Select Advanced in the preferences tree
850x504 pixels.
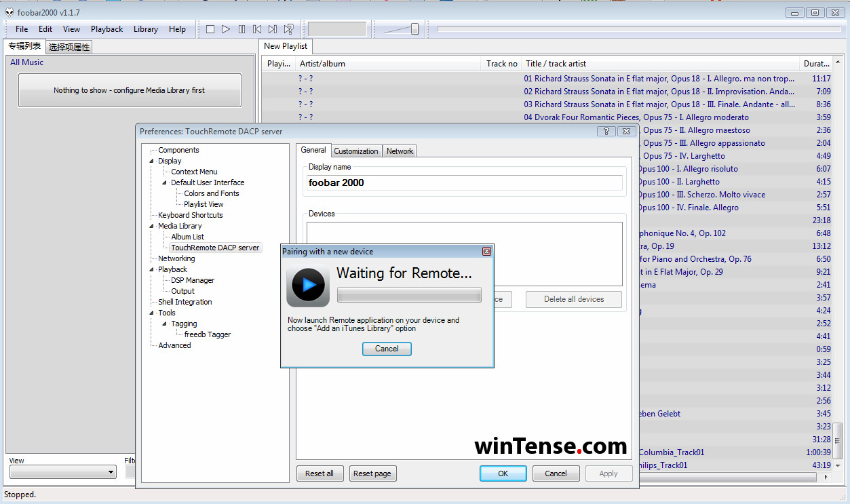tap(174, 346)
